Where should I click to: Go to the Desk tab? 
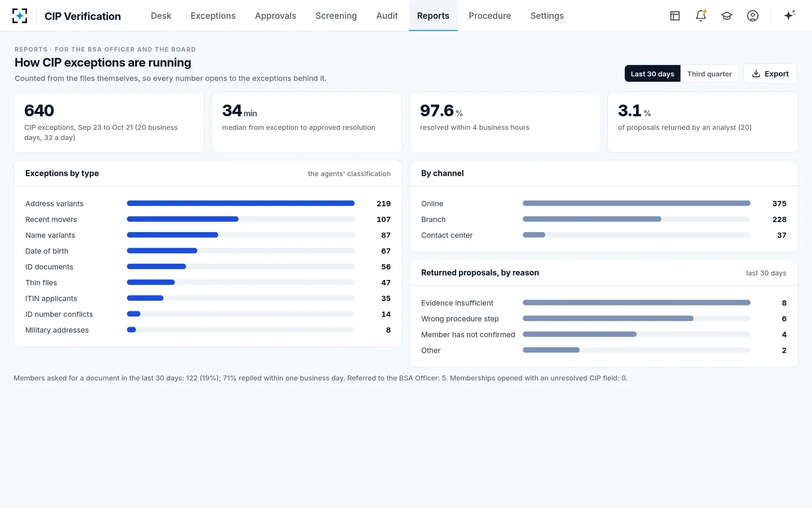[x=161, y=16]
